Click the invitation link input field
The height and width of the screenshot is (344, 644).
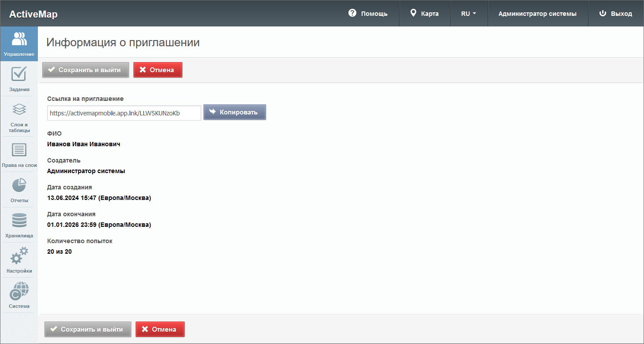(x=124, y=113)
